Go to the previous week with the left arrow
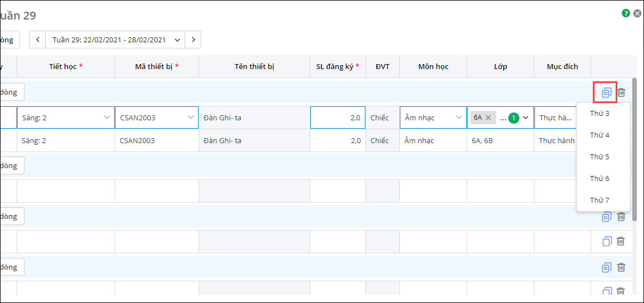The width and height of the screenshot is (644, 303). 38,40
